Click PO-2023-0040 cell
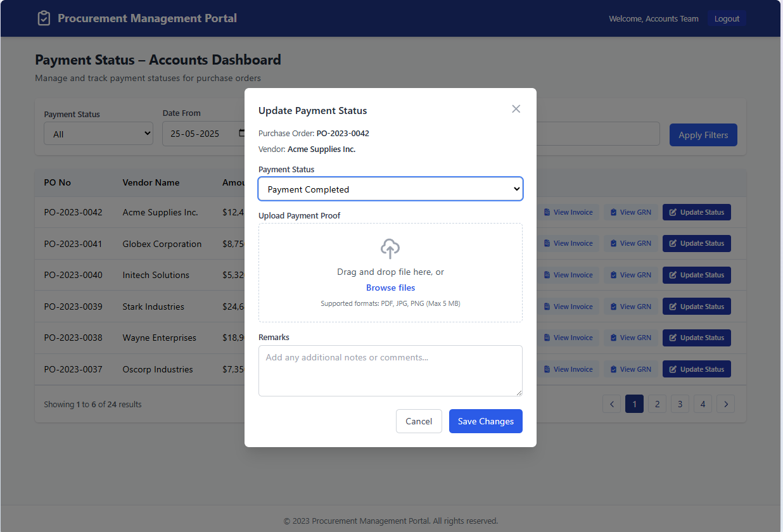This screenshot has width=783, height=532. (73, 275)
